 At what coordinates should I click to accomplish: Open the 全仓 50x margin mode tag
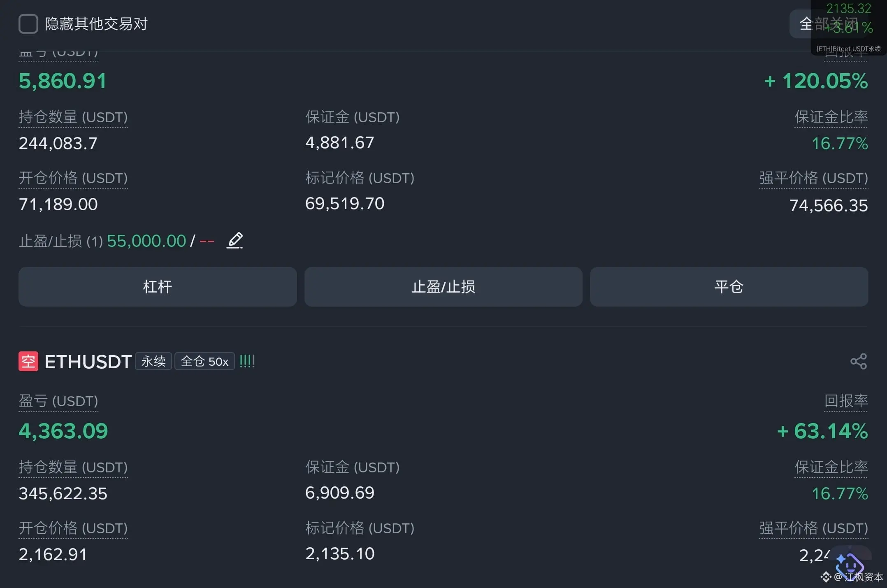point(204,361)
